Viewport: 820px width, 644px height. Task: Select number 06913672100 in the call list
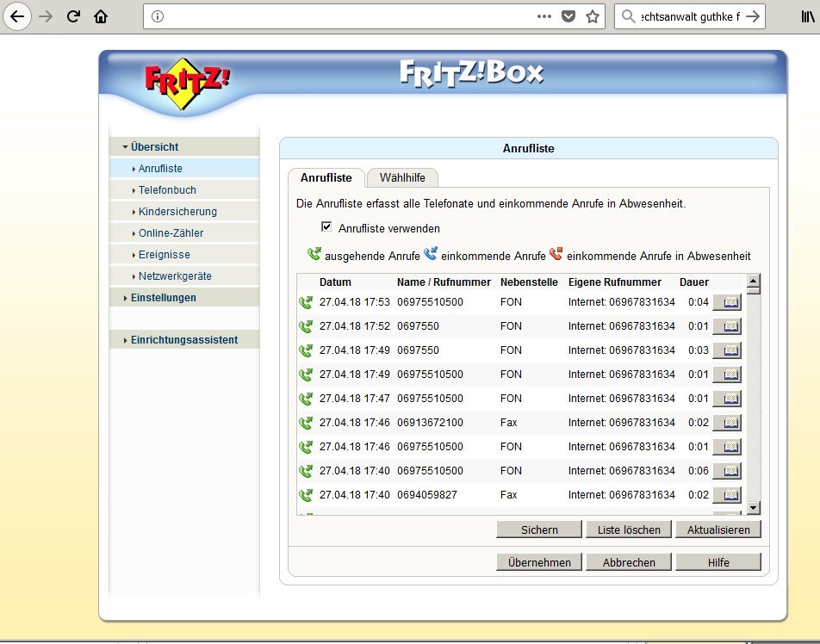[x=430, y=423]
